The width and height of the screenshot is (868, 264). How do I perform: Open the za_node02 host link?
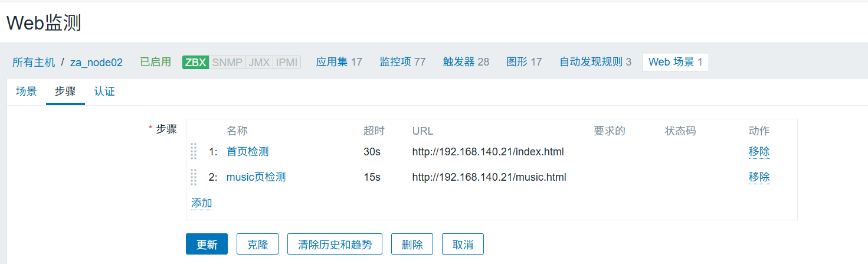pyautogui.click(x=96, y=62)
